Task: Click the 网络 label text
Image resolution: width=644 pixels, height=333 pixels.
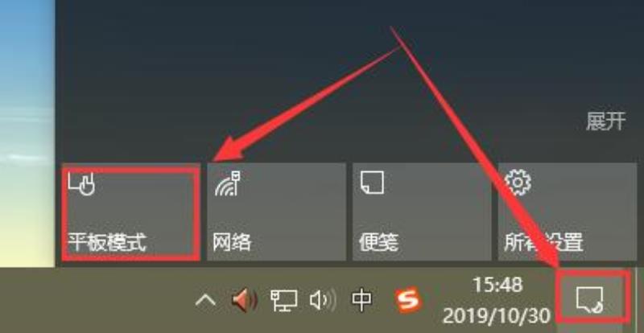Action: (232, 242)
